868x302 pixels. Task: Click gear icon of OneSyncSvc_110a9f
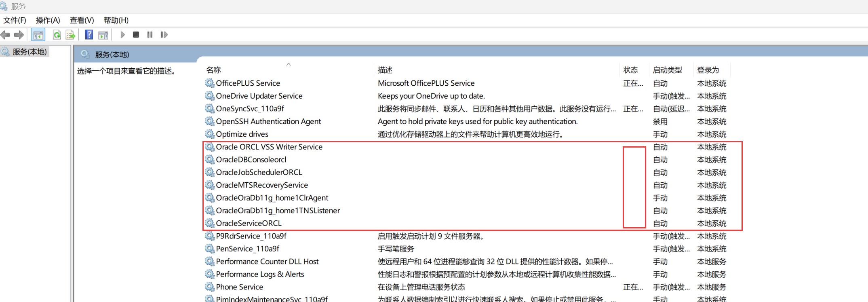pos(209,108)
